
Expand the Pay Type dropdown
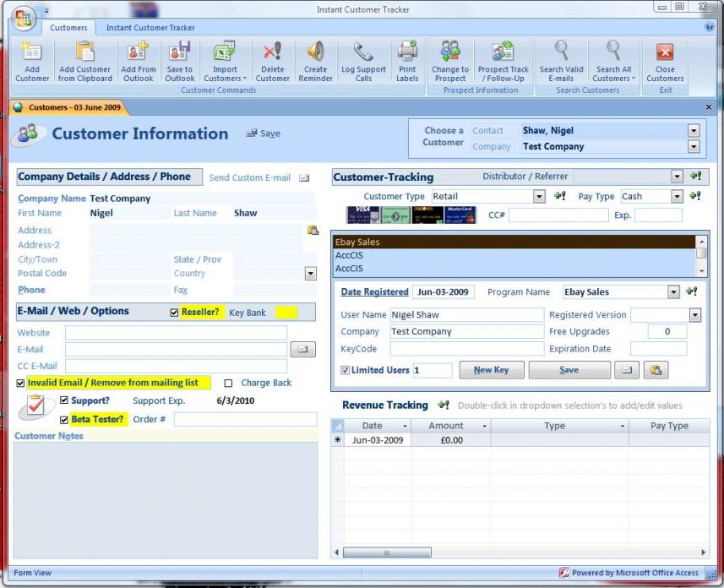pos(677,196)
